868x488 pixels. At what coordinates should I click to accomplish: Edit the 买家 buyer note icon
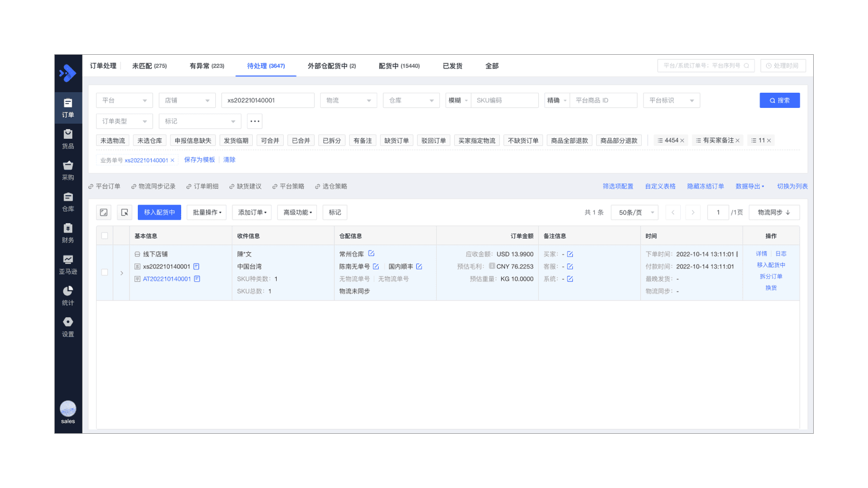coord(570,254)
